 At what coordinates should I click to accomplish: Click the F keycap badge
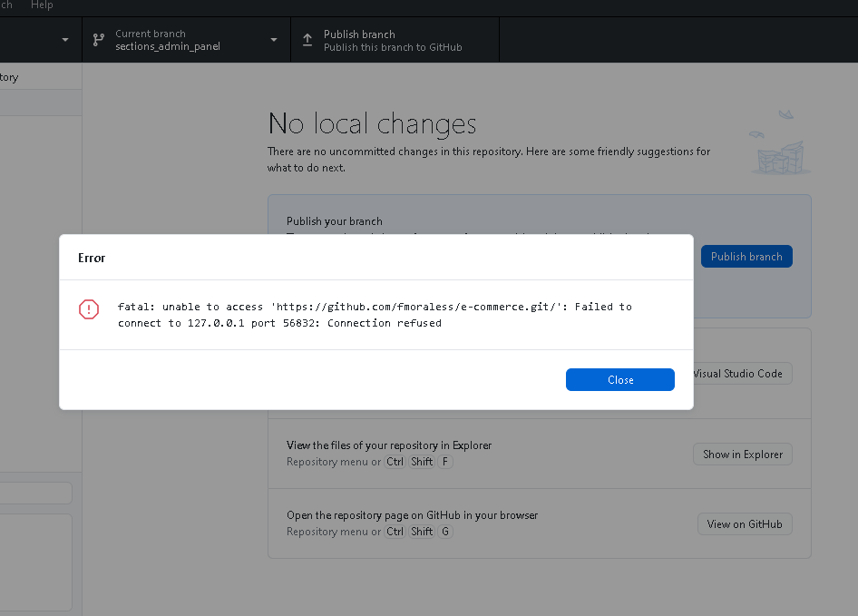[x=445, y=461]
